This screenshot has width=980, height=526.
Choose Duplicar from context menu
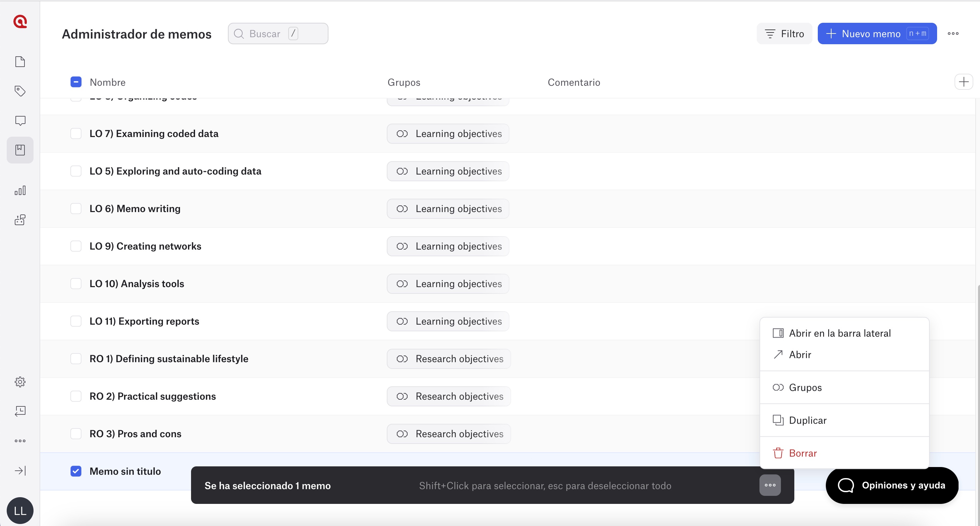(x=844, y=420)
